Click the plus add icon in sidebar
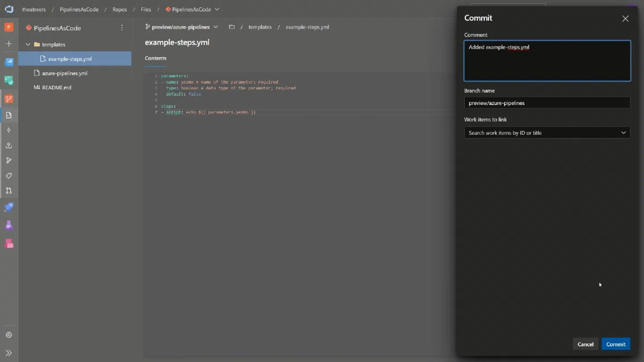 coord(8,44)
